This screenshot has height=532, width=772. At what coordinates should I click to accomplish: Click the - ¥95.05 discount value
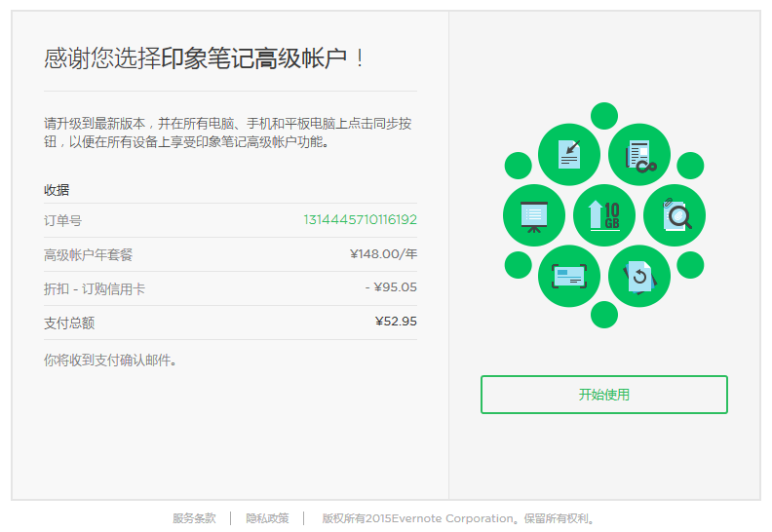391,287
